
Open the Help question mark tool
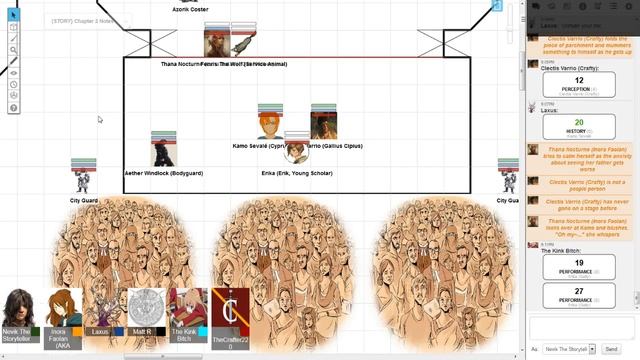(x=13, y=108)
